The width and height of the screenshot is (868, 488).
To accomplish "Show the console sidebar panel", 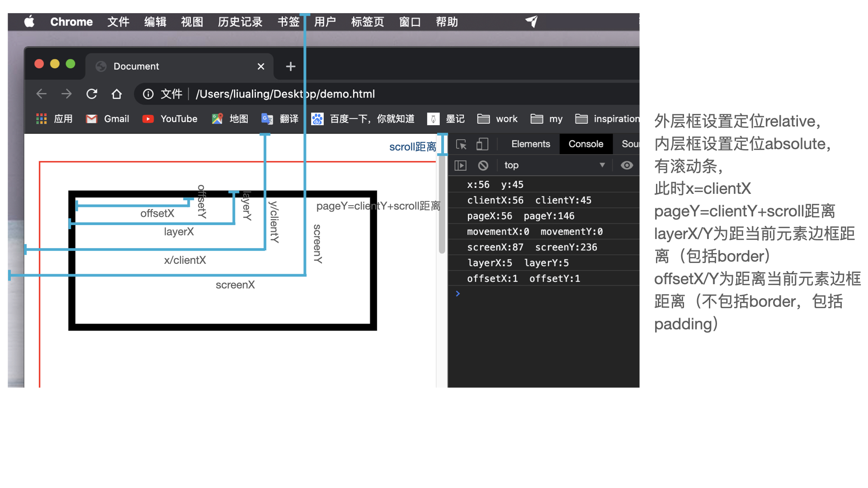I will pyautogui.click(x=460, y=165).
